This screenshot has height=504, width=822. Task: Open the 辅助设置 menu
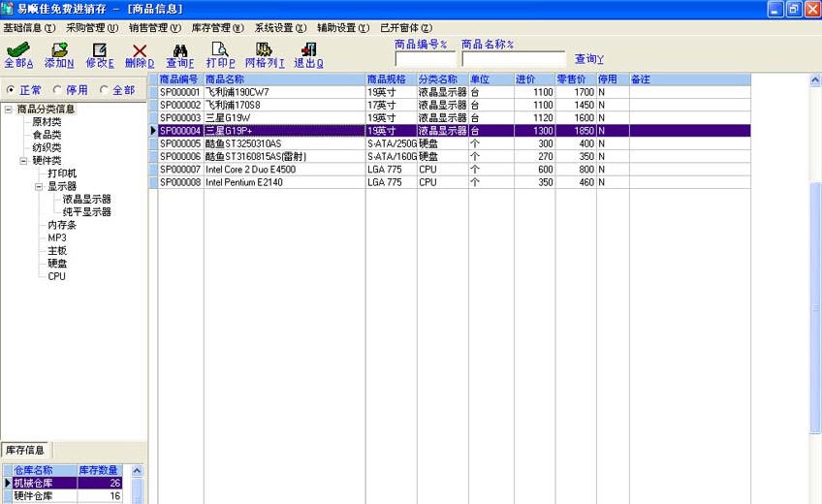click(343, 28)
